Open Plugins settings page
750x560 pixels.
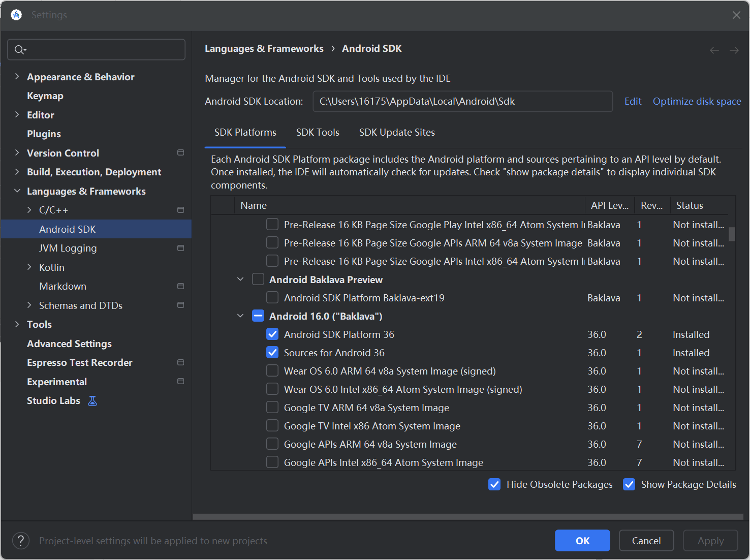click(x=44, y=134)
